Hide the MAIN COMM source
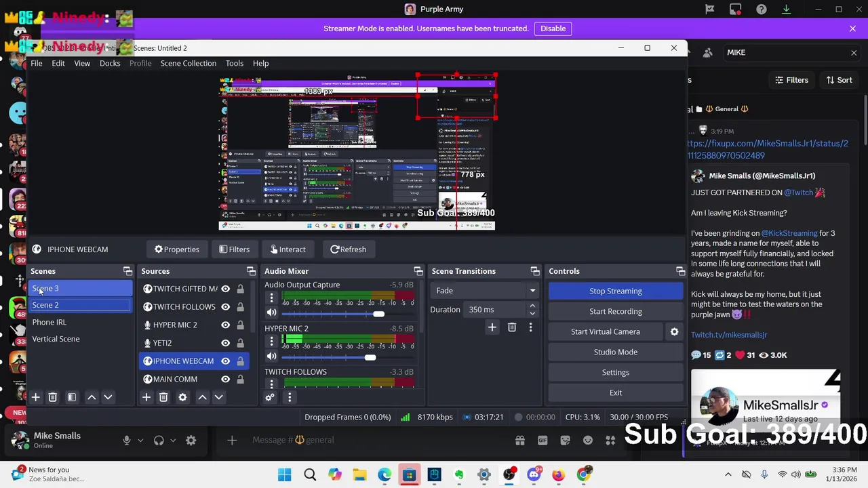 coord(225,380)
